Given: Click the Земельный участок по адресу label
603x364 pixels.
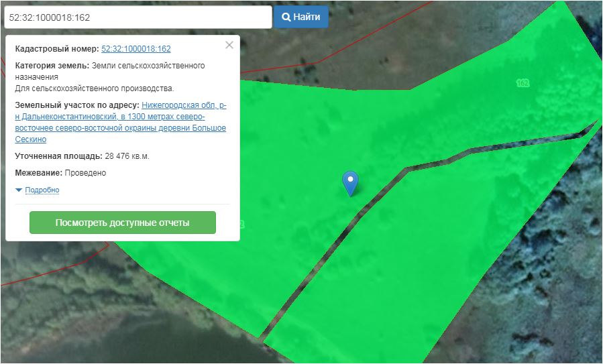Looking at the screenshot, I should [x=77, y=105].
